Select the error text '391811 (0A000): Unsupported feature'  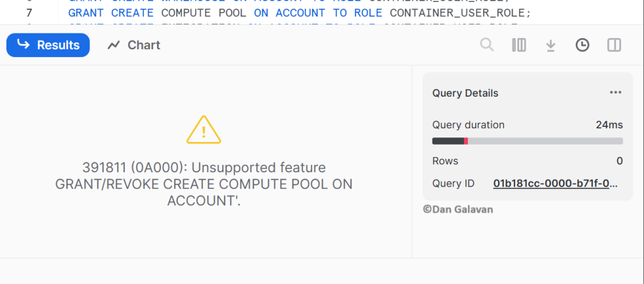(x=204, y=168)
